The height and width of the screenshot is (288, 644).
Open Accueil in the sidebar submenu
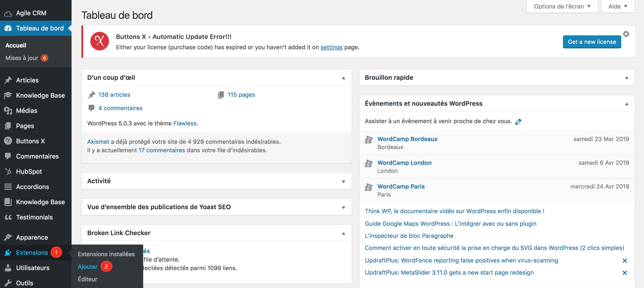(16, 45)
